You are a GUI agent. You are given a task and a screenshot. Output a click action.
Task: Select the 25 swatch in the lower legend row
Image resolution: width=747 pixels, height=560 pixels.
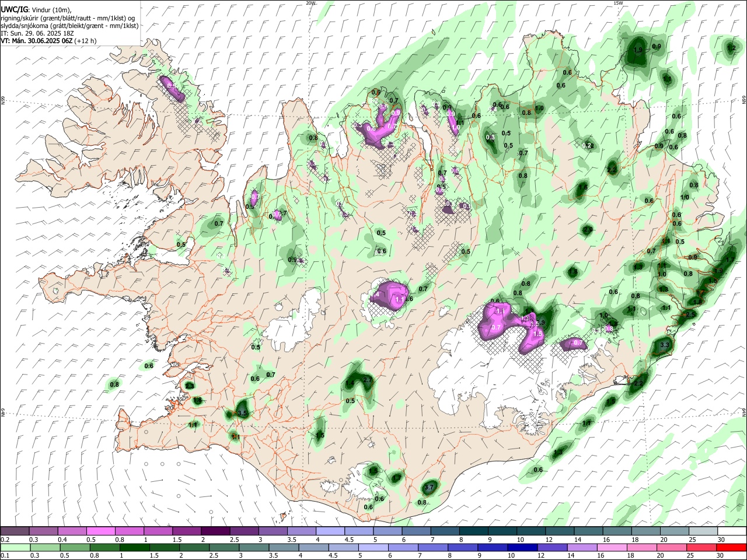[x=701, y=547]
